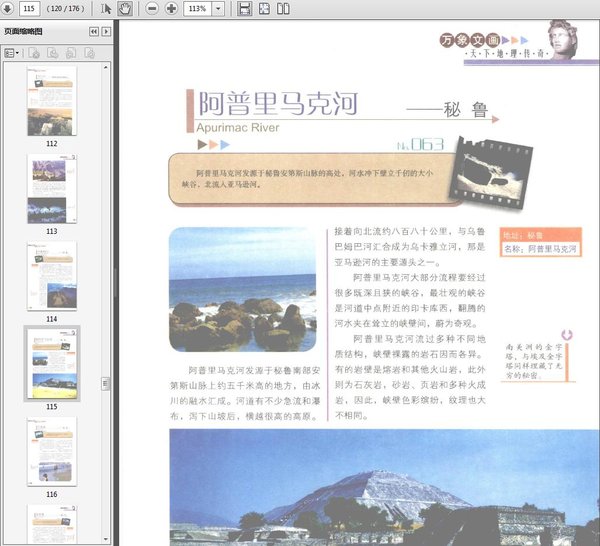
Task: Select the highlighted page 115 thumbnail
Action: [52, 363]
